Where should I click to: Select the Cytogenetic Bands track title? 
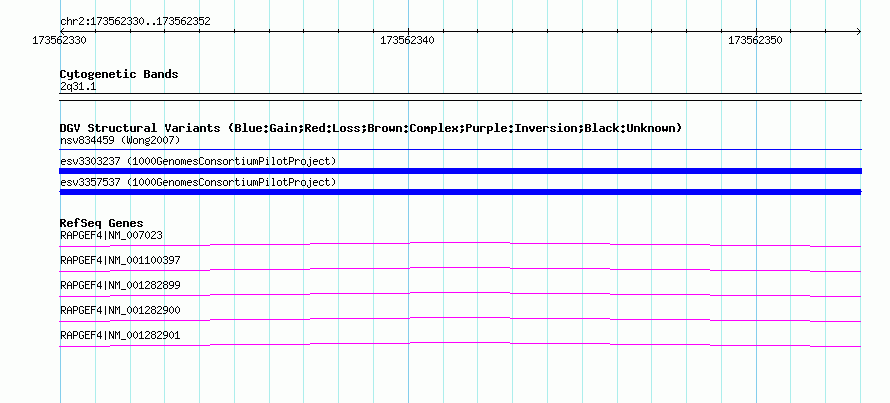(119, 74)
